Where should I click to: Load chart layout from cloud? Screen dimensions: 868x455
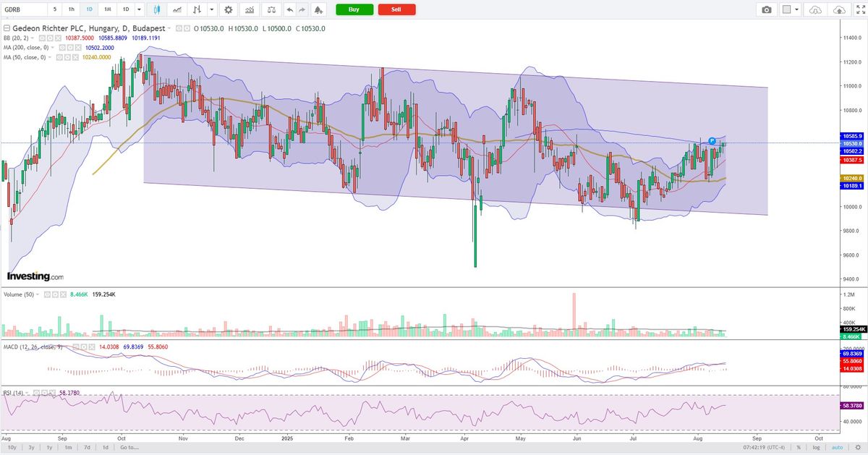click(x=816, y=9)
